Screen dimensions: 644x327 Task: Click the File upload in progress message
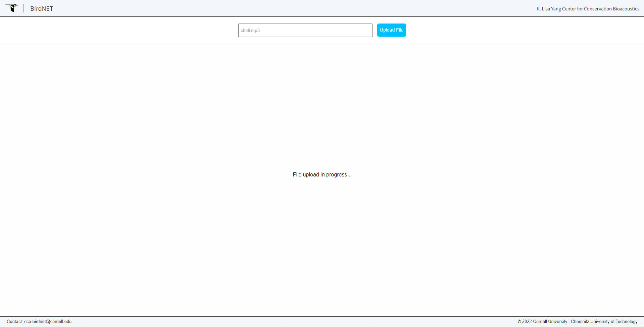point(321,174)
